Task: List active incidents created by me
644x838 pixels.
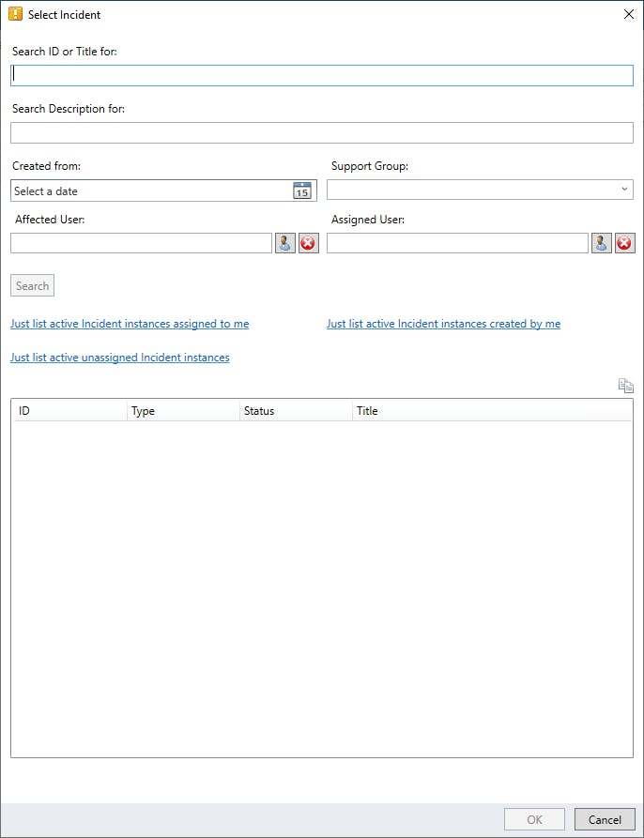Action: click(x=444, y=324)
